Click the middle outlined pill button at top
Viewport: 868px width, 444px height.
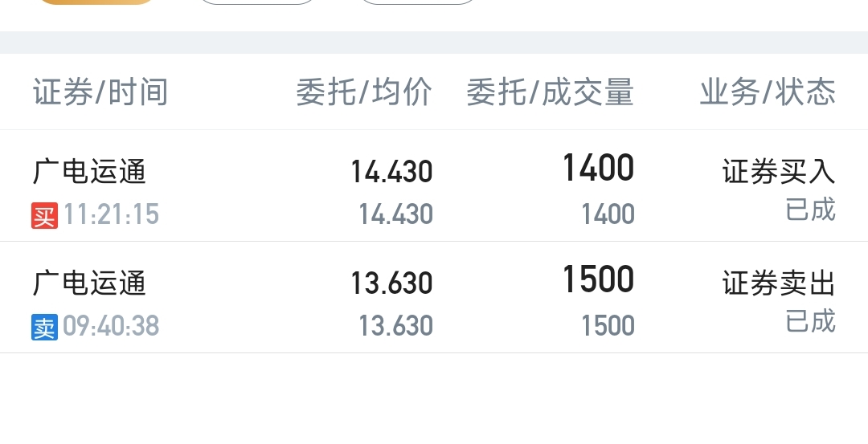(x=257, y=2)
